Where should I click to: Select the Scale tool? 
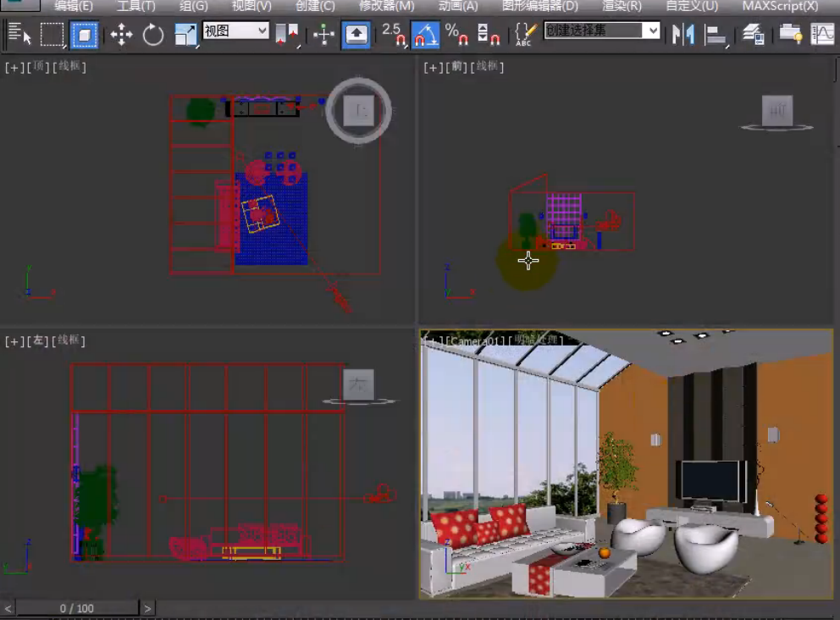click(x=186, y=35)
